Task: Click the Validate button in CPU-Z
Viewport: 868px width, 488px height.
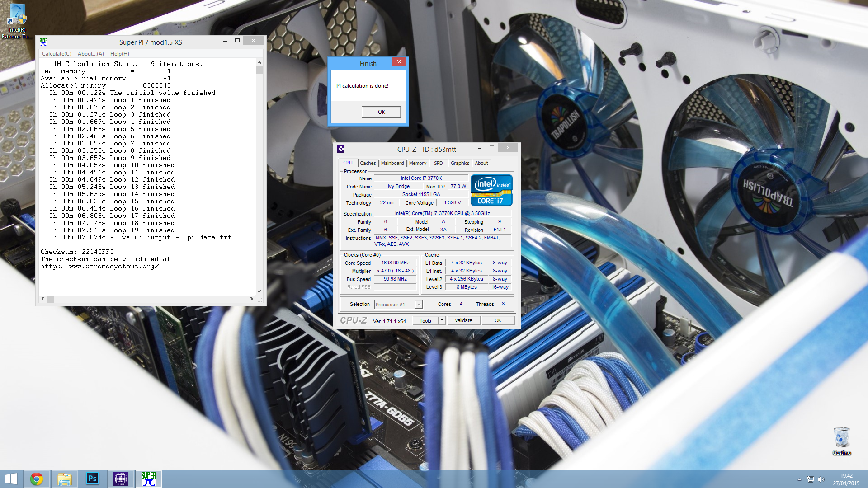Action: pos(463,321)
